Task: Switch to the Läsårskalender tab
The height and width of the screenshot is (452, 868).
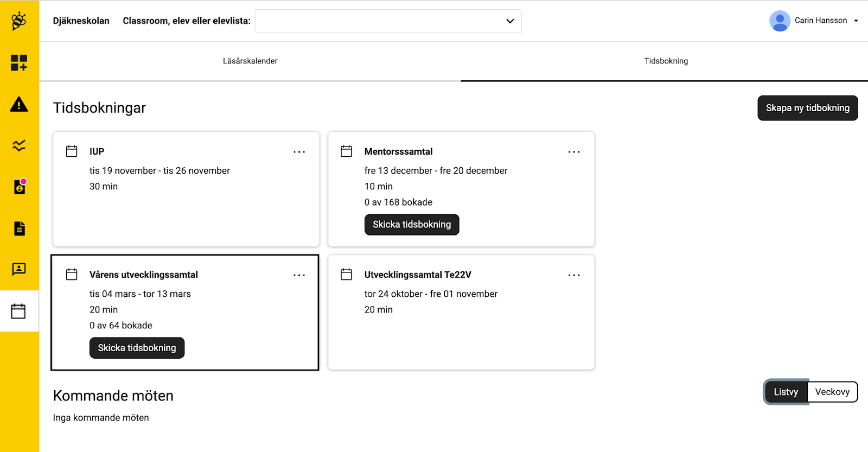Action: point(250,61)
